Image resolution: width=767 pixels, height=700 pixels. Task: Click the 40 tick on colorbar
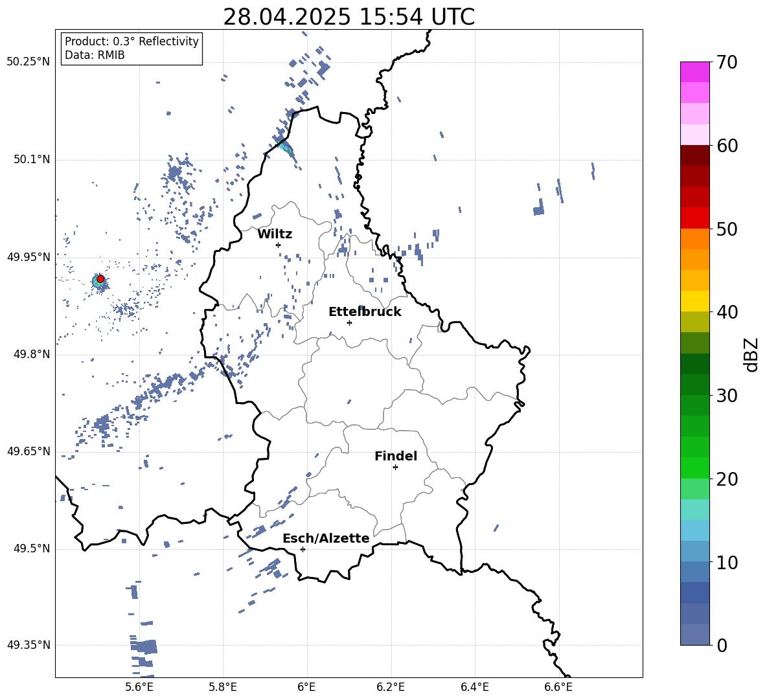(x=727, y=312)
